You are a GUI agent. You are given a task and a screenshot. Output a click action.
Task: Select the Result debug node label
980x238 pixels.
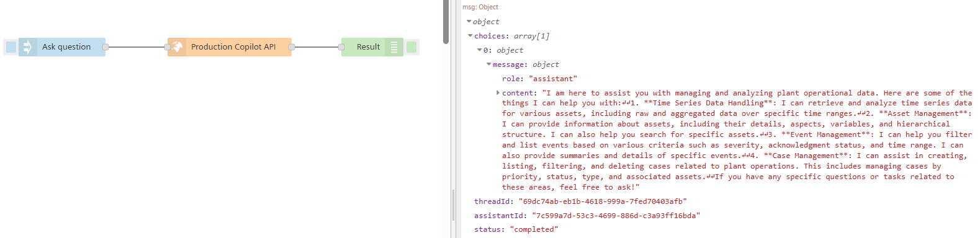368,47
